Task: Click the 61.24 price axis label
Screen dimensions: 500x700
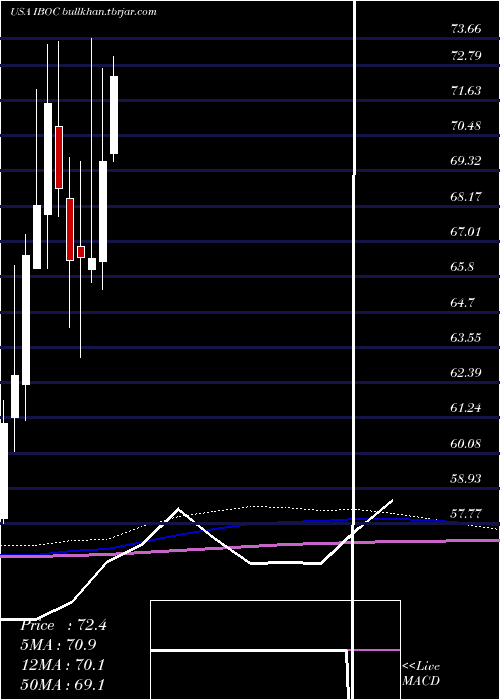Action: [466, 408]
